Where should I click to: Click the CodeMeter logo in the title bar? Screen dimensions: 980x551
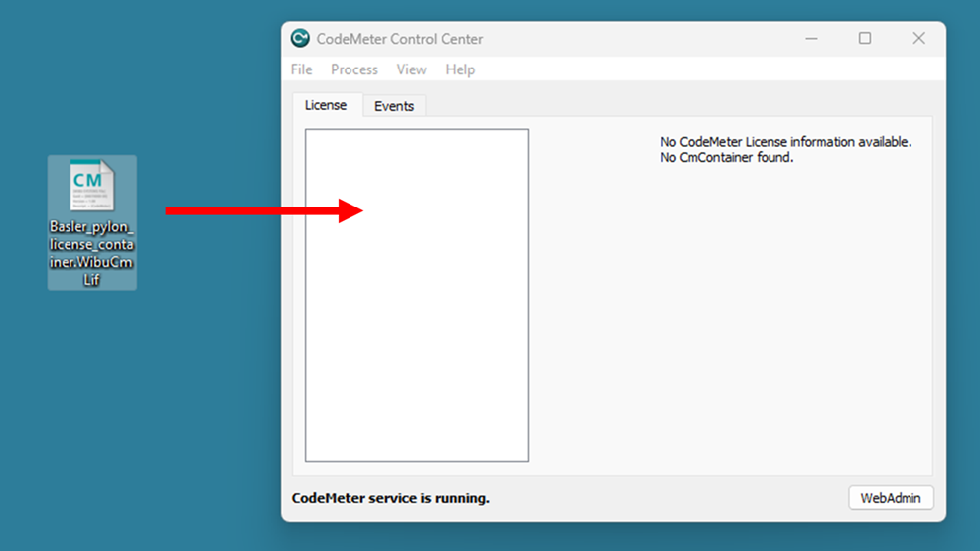click(300, 38)
